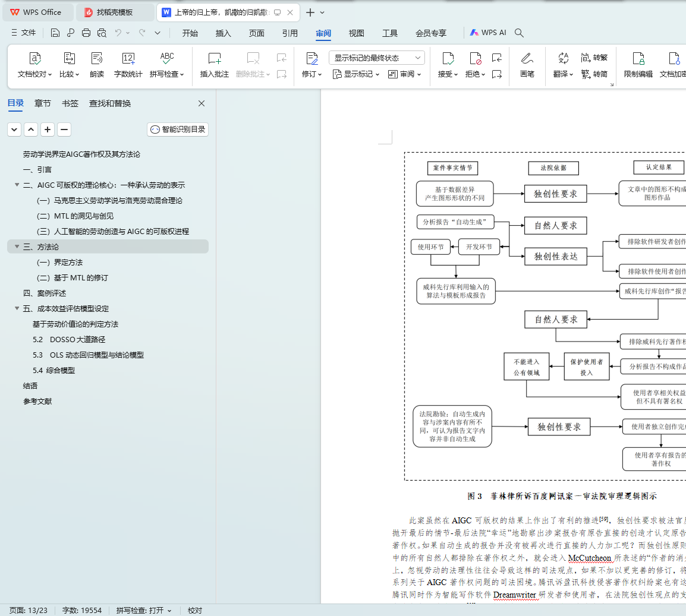Viewport: 686px width, 616px height.
Task: Click the search magnifier icon
Action: pyautogui.click(x=519, y=33)
